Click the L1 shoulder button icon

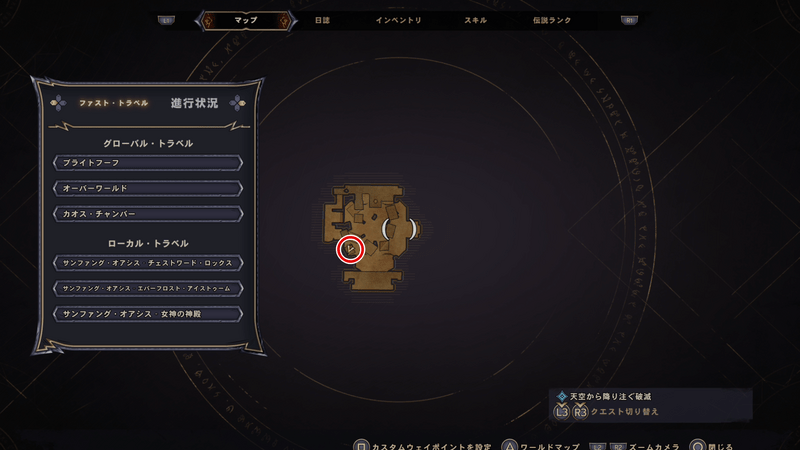click(166, 20)
